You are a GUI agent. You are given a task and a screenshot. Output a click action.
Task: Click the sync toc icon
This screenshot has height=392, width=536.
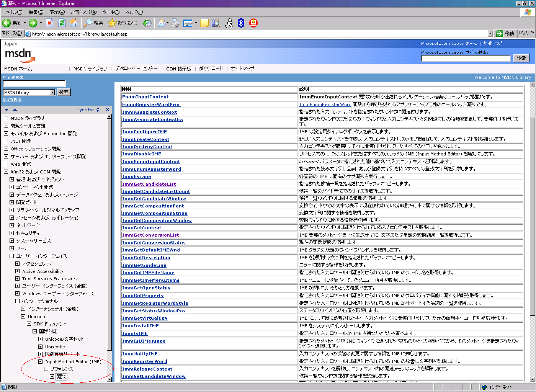click(x=98, y=109)
